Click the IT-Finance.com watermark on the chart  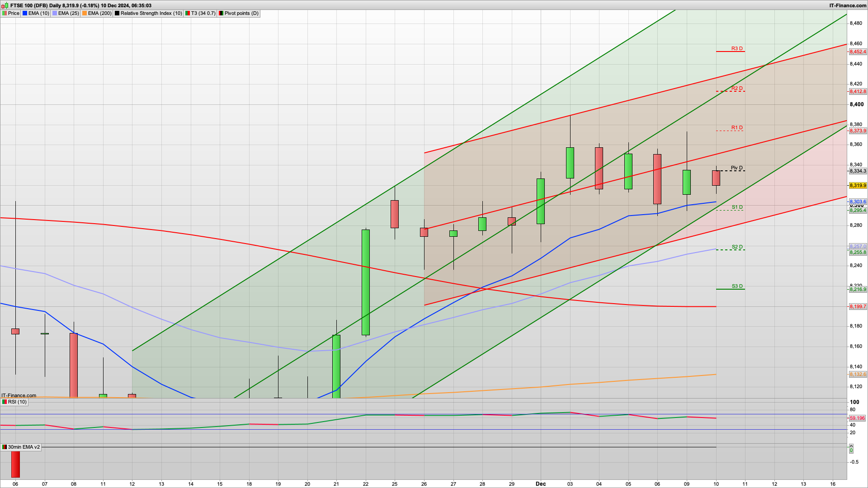click(x=19, y=395)
